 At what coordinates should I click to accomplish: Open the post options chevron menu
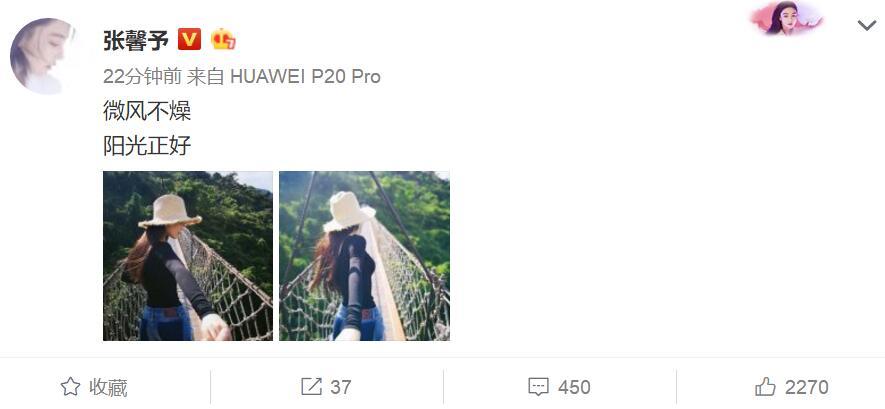tap(866, 25)
